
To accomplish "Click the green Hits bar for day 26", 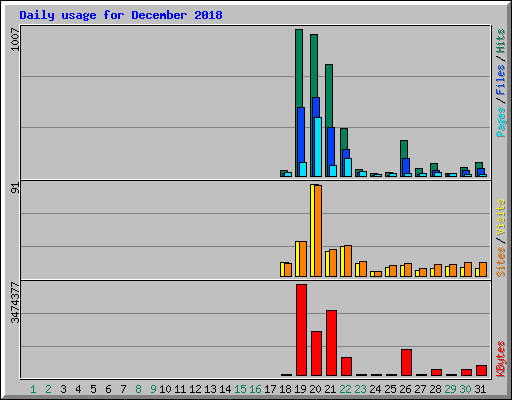I will 404,149.
